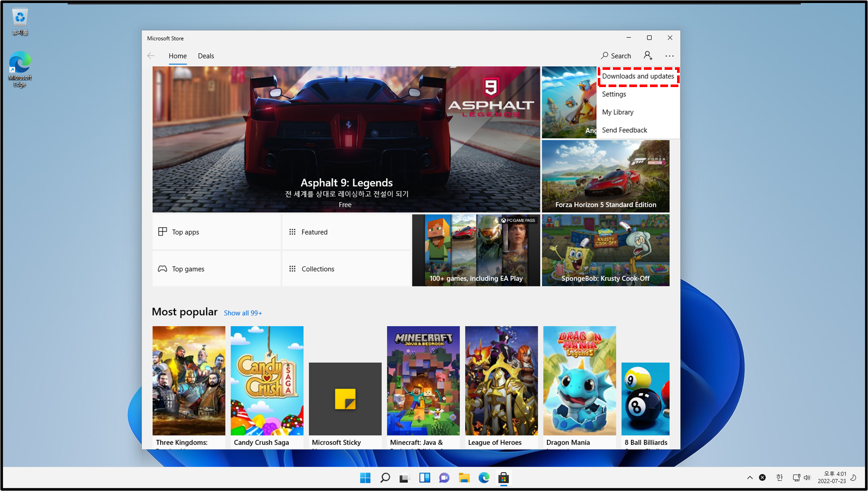Viewport: 868px width, 491px height.
Task: Open the network status tray icon
Action: (x=796, y=478)
